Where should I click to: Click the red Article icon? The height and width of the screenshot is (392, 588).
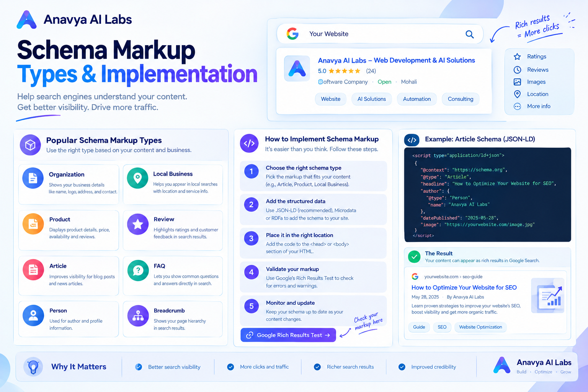click(x=33, y=270)
